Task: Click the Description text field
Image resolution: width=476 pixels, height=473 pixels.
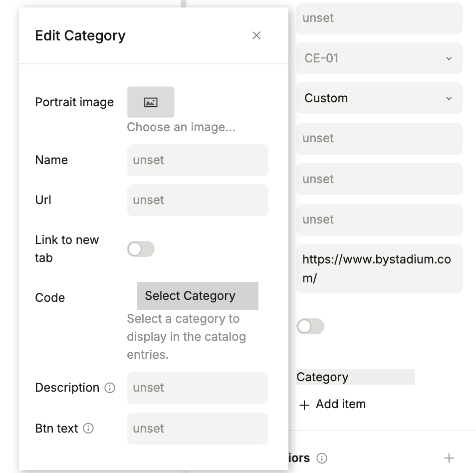Action: 197,388
